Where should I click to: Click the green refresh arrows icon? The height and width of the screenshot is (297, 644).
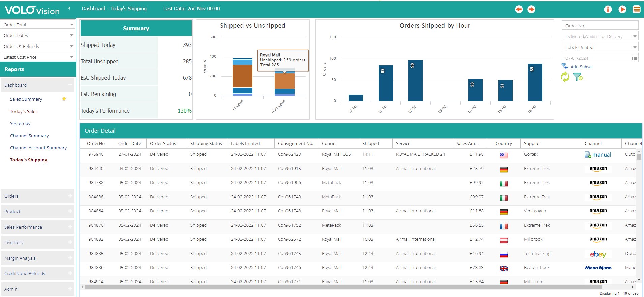point(565,77)
